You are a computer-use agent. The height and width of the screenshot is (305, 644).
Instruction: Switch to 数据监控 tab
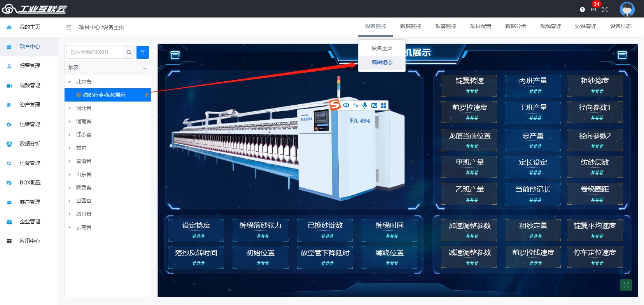411,26
